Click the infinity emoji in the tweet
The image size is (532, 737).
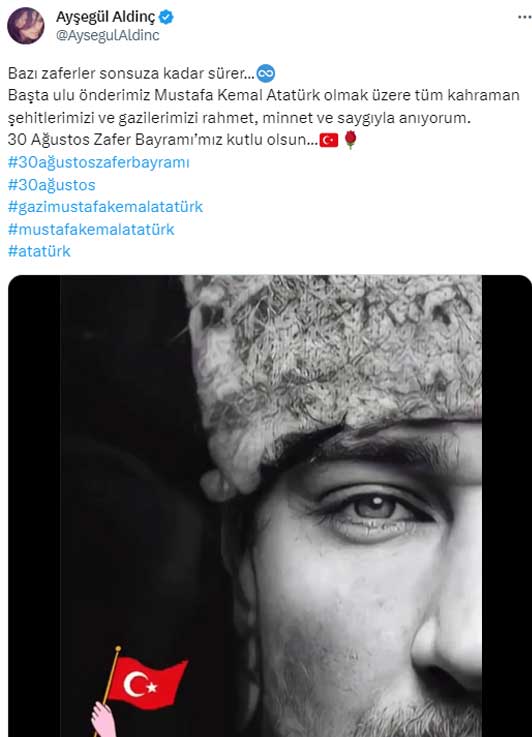coord(266,73)
